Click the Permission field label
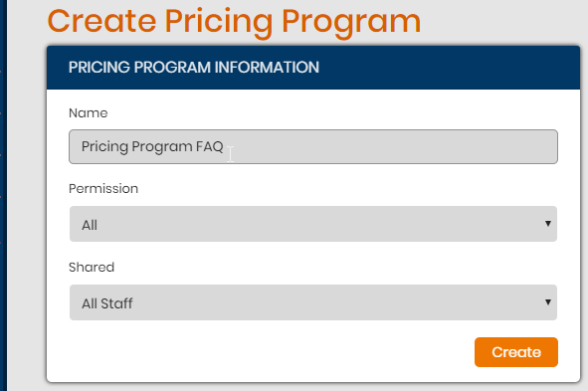 (x=103, y=189)
